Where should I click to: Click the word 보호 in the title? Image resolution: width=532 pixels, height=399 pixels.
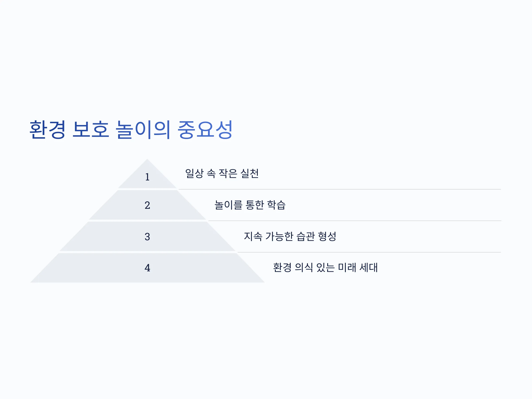click(91, 130)
